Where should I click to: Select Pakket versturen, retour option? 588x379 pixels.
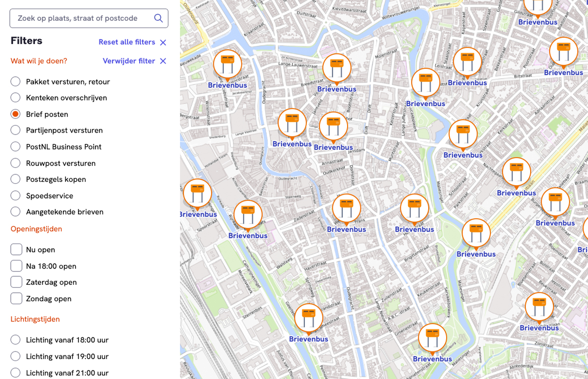point(16,81)
